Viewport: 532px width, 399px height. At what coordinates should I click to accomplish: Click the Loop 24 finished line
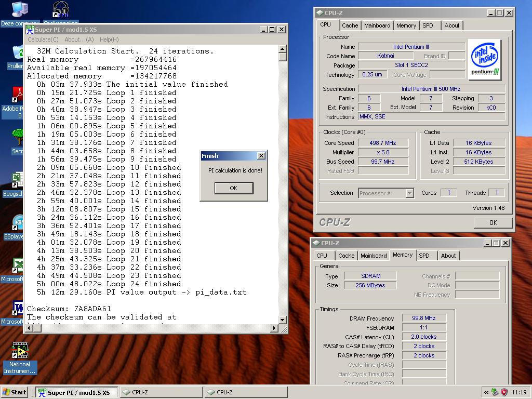click(109, 284)
